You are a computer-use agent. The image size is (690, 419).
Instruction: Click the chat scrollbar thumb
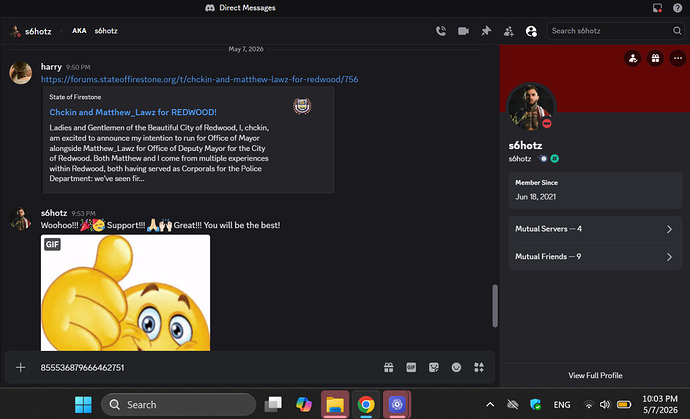495,306
